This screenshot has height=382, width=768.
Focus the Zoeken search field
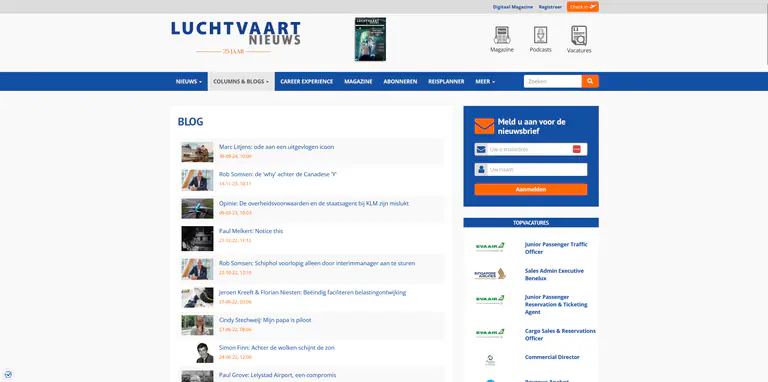point(552,81)
